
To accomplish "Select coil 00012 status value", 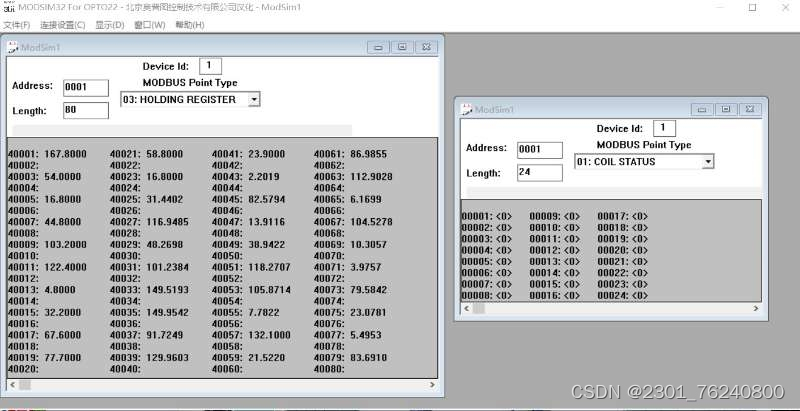I will pos(572,250).
